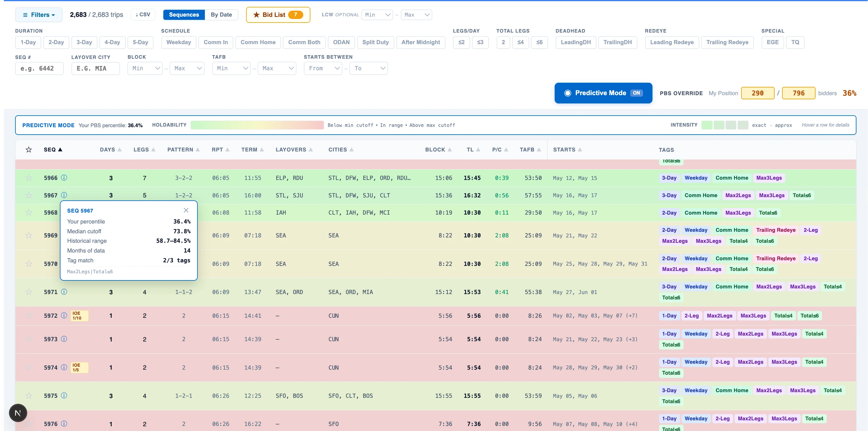Screen dimensions: 868x431
Task: Sort table by TAFB column
Action: (x=530, y=150)
